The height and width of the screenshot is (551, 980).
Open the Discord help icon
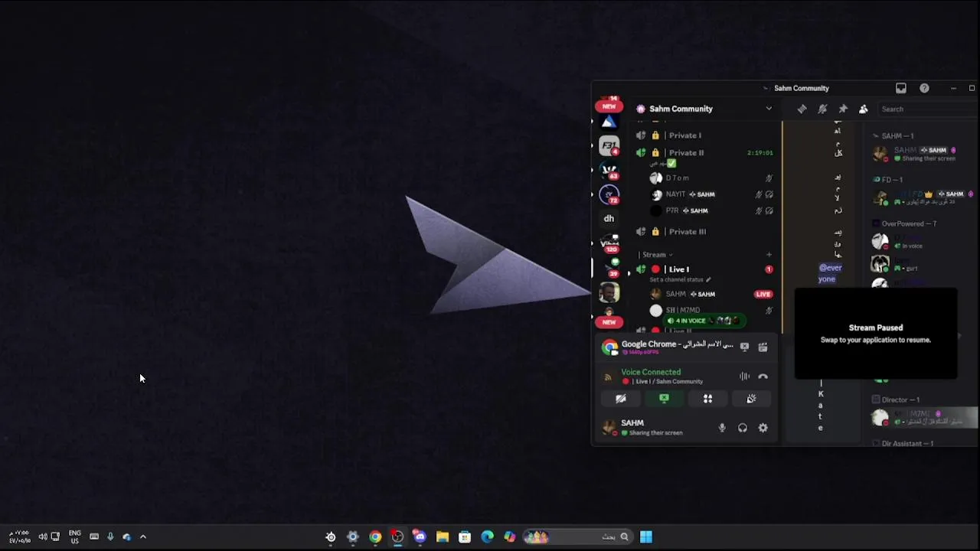tap(924, 88)
